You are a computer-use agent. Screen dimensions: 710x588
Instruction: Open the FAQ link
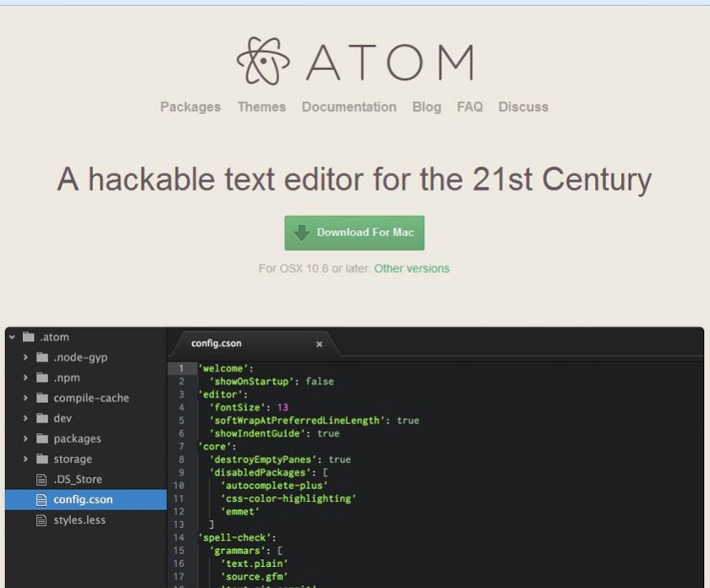pos(470,107)
